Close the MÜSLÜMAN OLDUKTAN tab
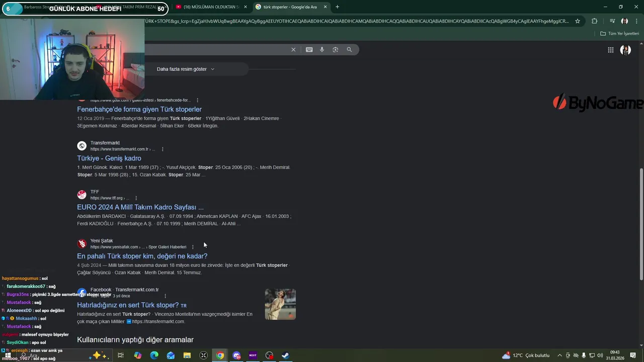The width and height of the screenshot is (644, 362). pyautogui.click(x=245, y=7)
